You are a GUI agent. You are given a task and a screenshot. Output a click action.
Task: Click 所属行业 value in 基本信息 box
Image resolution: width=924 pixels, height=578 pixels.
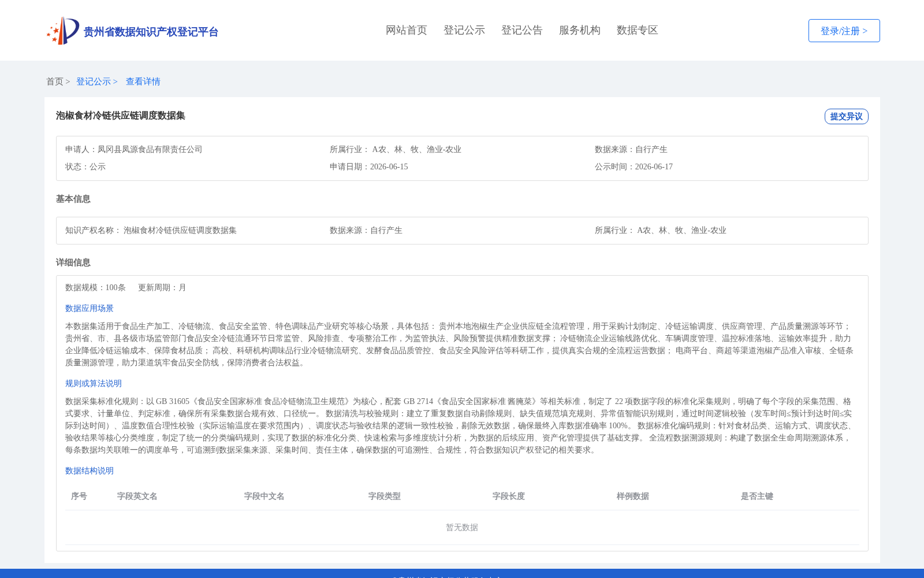[x=681, y=230]
